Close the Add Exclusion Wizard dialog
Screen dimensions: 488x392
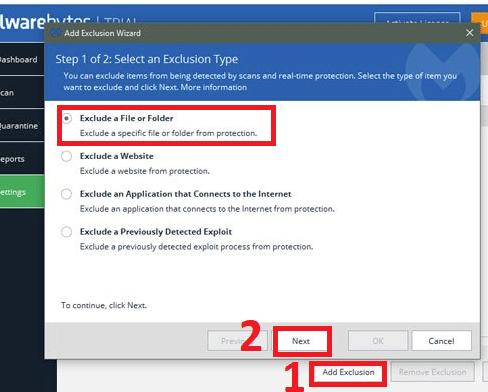coord(470,33)
